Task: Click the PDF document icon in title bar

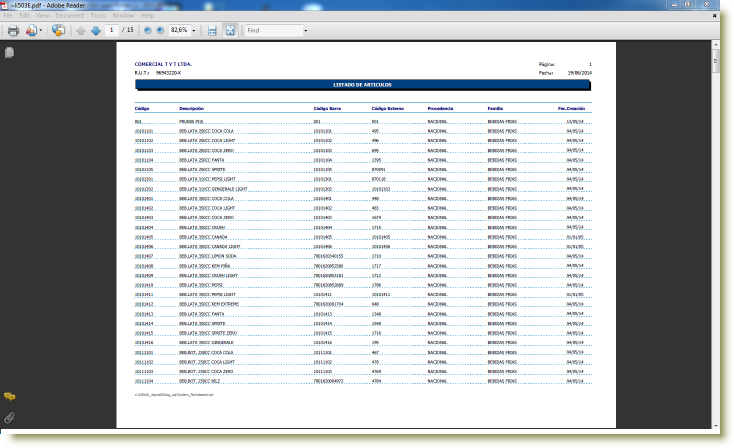Action: (x=4, y=6)
